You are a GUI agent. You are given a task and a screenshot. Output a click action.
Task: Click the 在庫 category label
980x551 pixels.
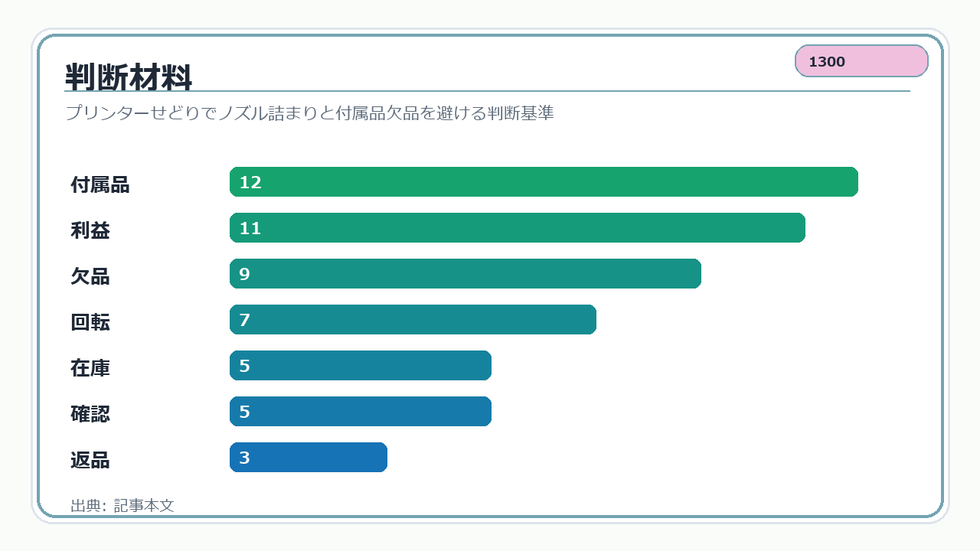[90, 368]
